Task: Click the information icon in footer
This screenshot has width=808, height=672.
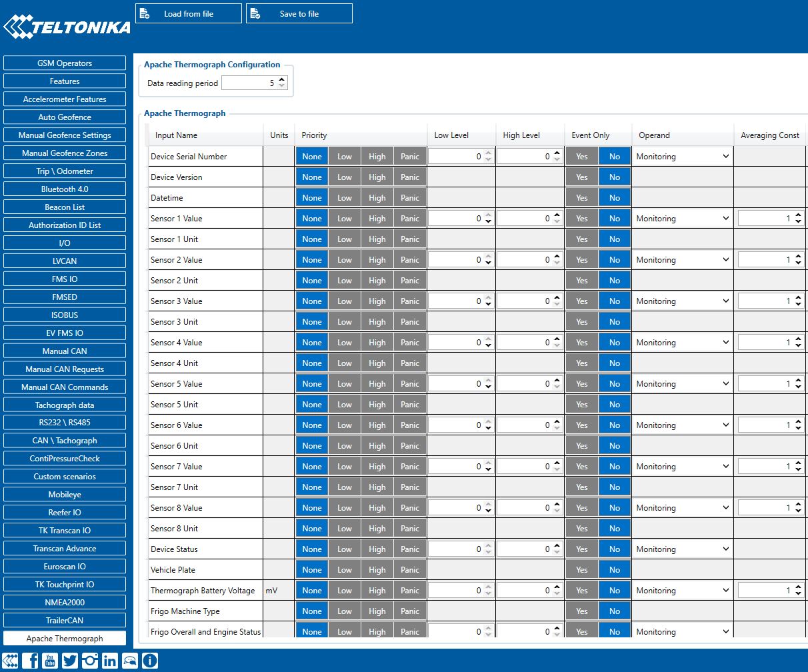Action: pyautogui.click(x=150, y=661)
